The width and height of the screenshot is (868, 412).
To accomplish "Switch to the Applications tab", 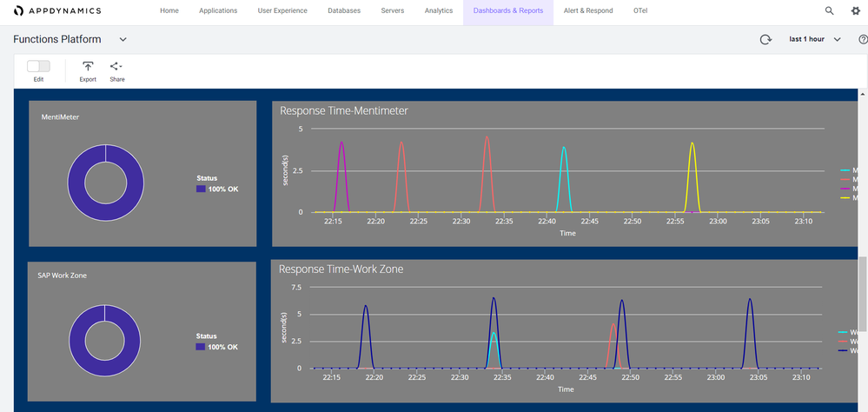I will tap(218, 10).
